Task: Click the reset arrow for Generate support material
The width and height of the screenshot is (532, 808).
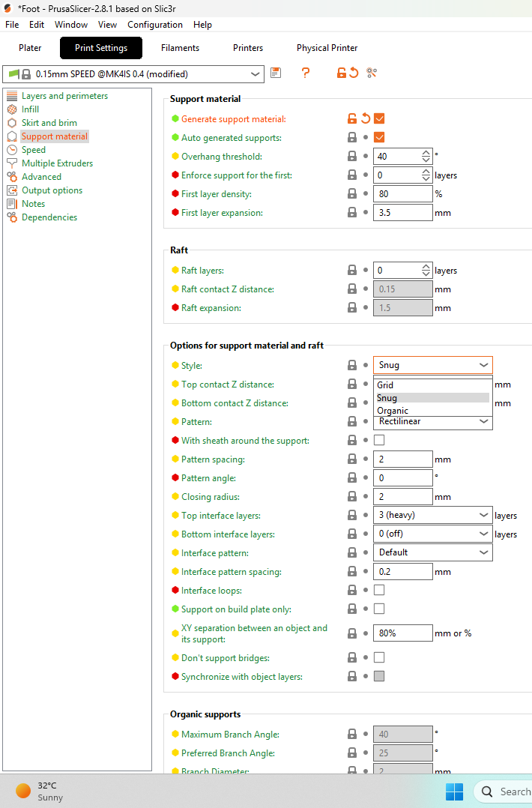Action: [366, 118]
